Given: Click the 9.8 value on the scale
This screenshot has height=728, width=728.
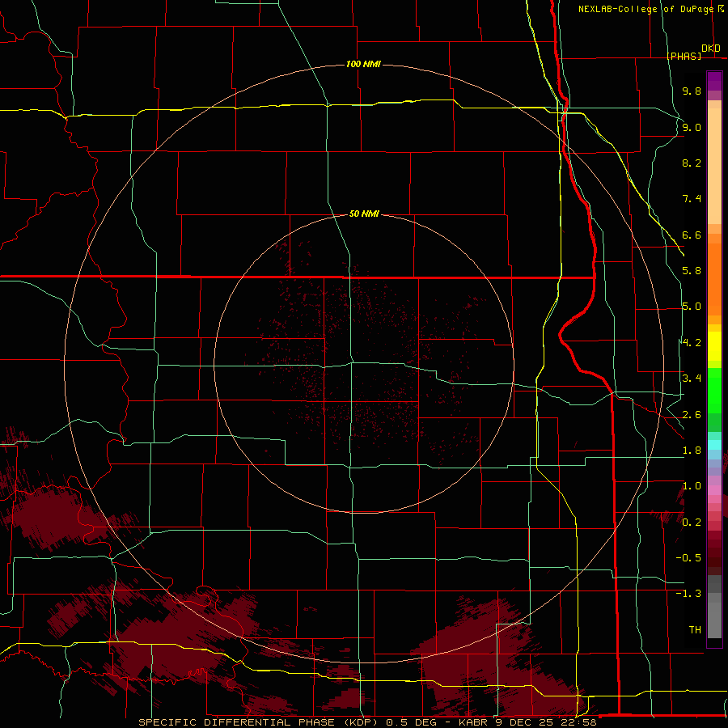Looking at the screenshot, I should click(x=692, y=91).
